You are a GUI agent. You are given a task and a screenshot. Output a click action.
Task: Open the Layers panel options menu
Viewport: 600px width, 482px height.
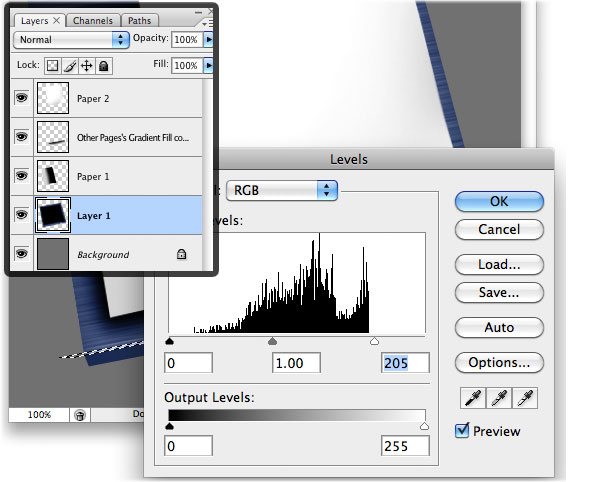click(208, 24)
